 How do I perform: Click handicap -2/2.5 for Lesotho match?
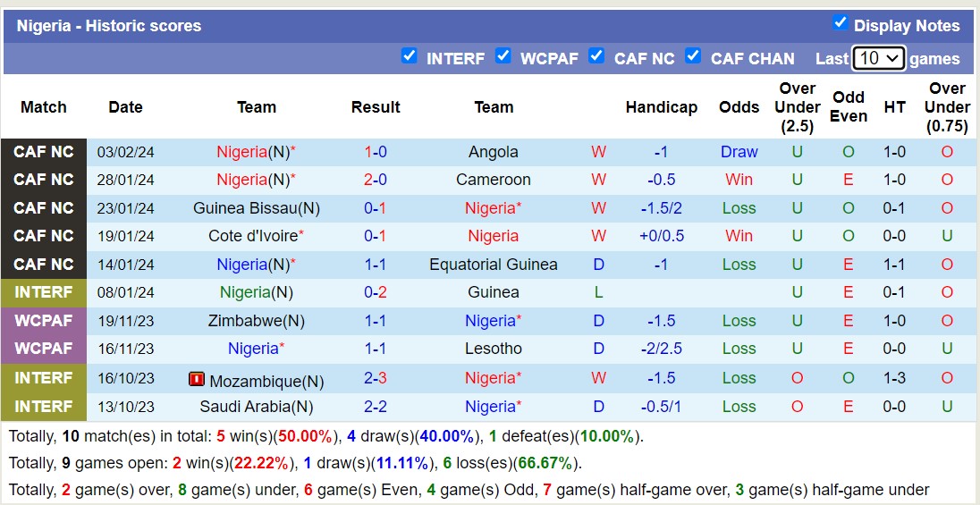(662, 349)
